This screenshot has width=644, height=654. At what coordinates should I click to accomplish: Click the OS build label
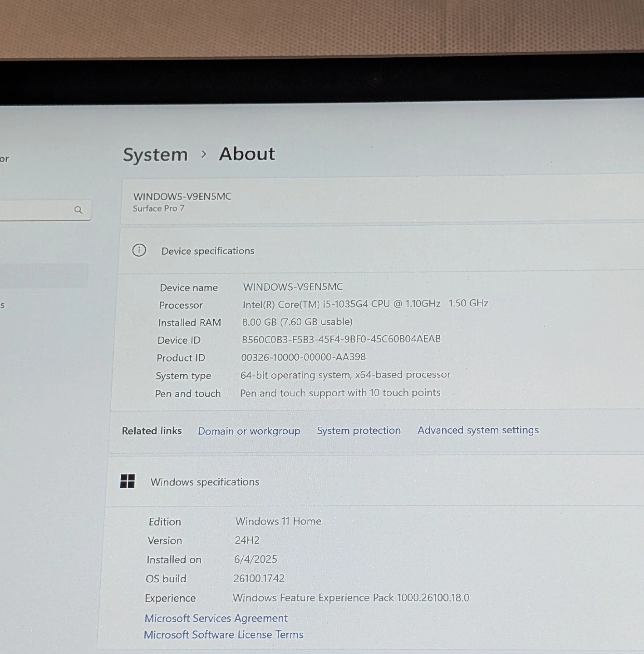tap(166, 579)
